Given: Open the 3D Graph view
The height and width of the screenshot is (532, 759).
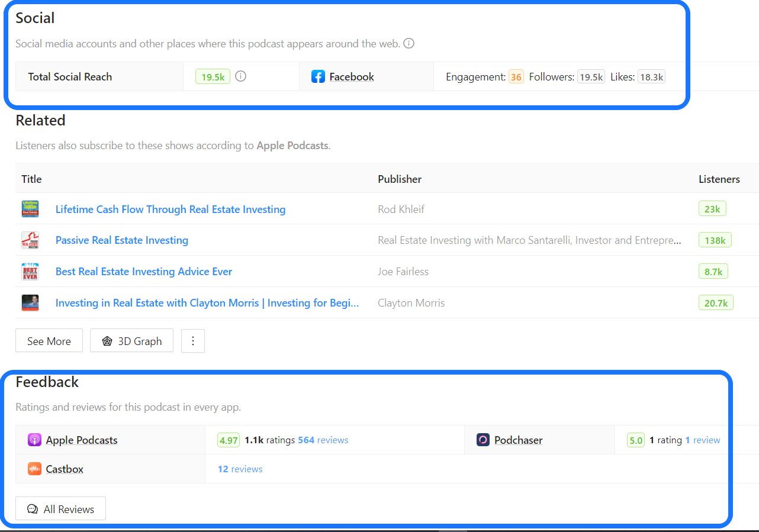Looking at the screenshot, I should pos(131,341).
